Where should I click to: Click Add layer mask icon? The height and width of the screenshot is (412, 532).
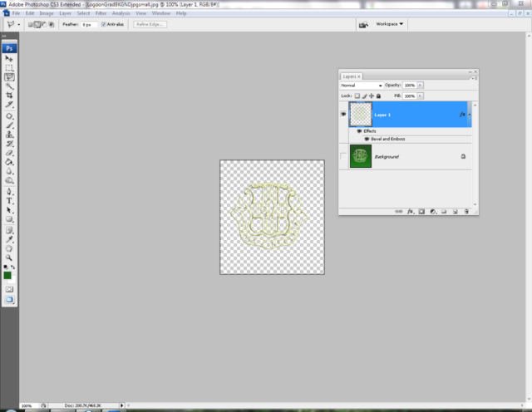point(421,212)
